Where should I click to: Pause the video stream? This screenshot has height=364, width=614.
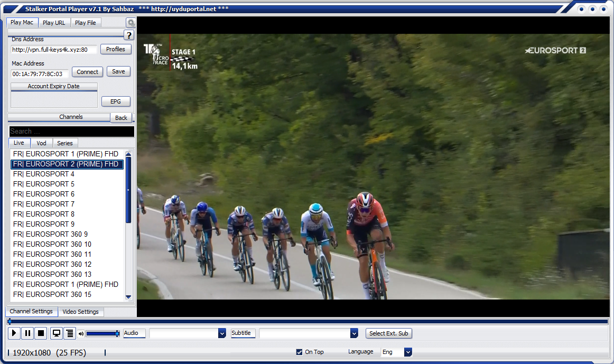28,333
